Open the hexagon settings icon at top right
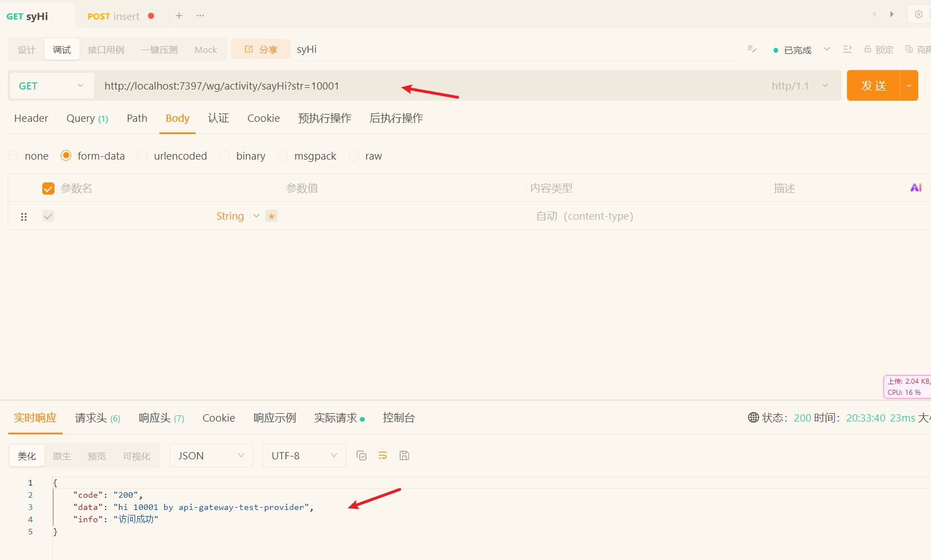 pos(918,14)
